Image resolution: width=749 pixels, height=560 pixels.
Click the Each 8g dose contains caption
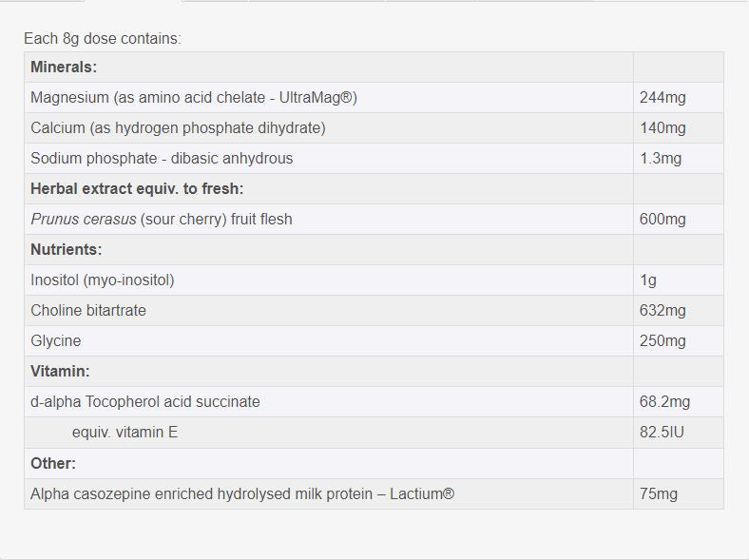click(x=102, y=39)
